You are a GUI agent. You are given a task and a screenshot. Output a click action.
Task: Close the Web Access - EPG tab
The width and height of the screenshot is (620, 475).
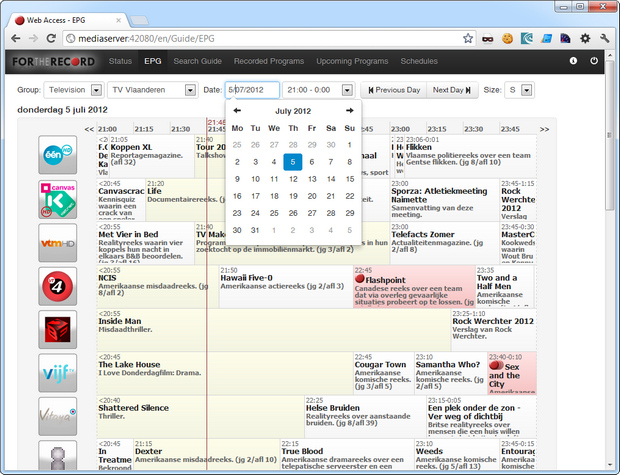tap(118, 20)
